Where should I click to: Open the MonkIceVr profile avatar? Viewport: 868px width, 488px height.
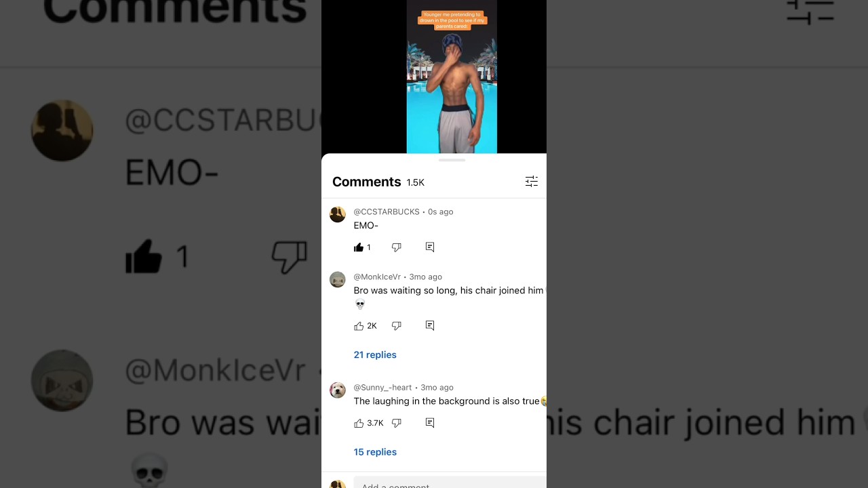(x=338, y=279)
